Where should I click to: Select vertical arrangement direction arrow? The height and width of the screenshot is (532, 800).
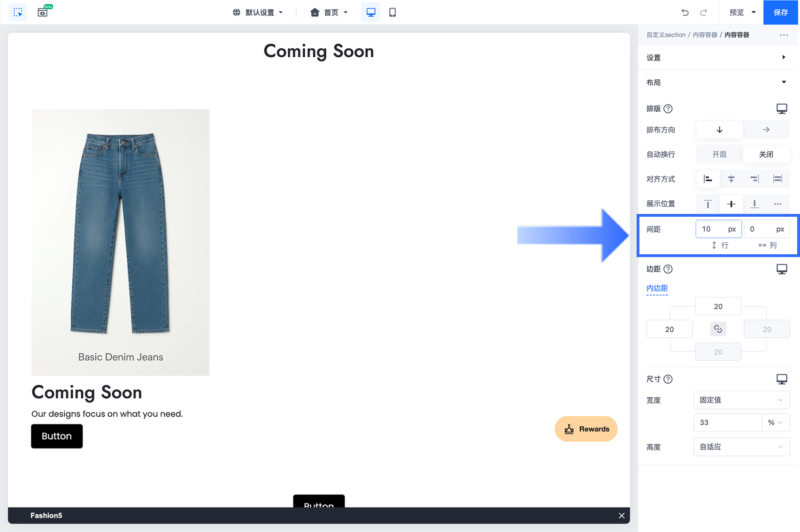719,129
